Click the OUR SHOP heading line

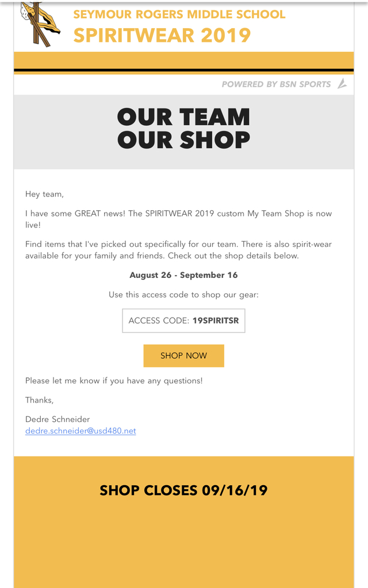(x=183, y=140)
